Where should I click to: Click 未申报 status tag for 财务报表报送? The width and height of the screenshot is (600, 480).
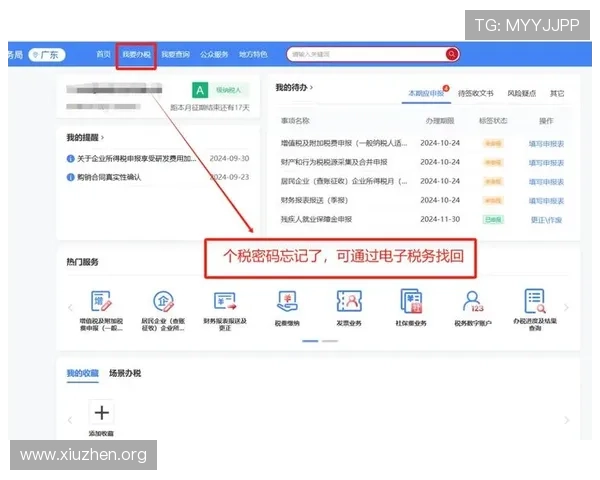pyautogui.click(x=493, y=201)
